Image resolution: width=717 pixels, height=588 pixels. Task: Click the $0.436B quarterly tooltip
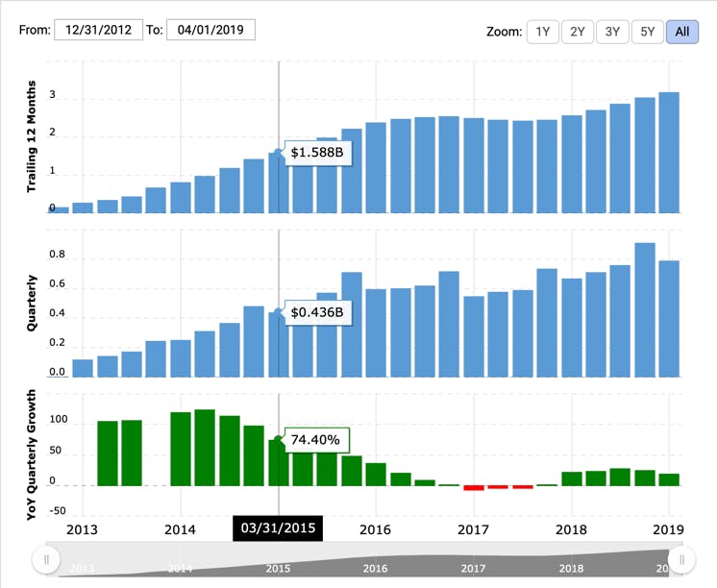[x=317, y=312]
